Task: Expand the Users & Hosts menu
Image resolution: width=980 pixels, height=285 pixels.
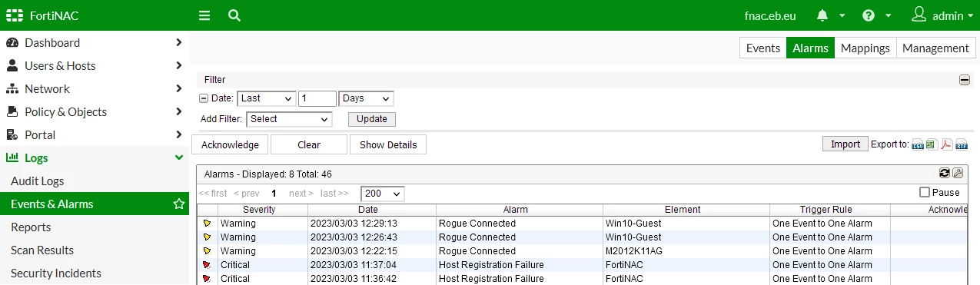Action: 95,66
